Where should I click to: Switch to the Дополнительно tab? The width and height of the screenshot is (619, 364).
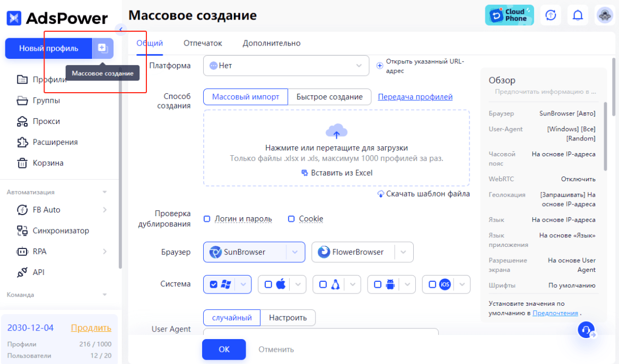[x=272, y=43]
